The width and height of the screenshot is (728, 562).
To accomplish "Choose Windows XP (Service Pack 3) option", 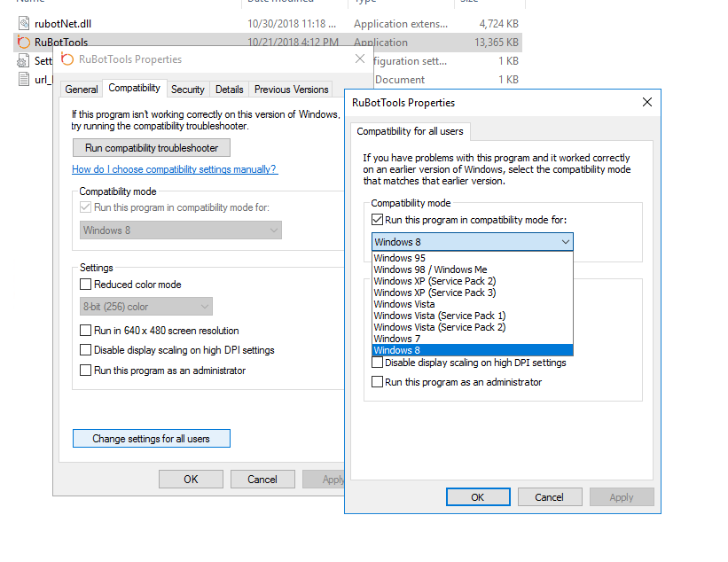I will coord(434,293).
